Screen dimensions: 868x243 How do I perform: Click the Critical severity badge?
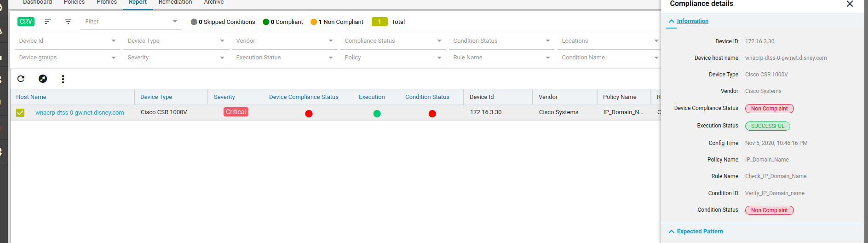click(x=236, y=112)
